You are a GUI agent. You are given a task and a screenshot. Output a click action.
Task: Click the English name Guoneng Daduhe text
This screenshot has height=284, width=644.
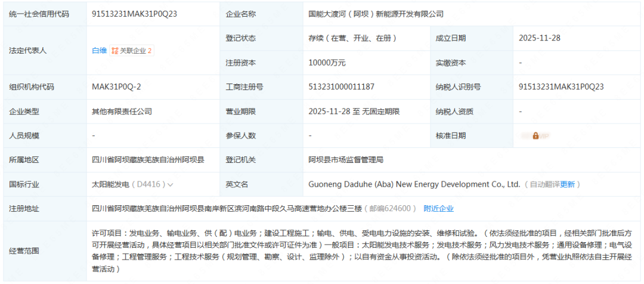[x=414, y=184]
